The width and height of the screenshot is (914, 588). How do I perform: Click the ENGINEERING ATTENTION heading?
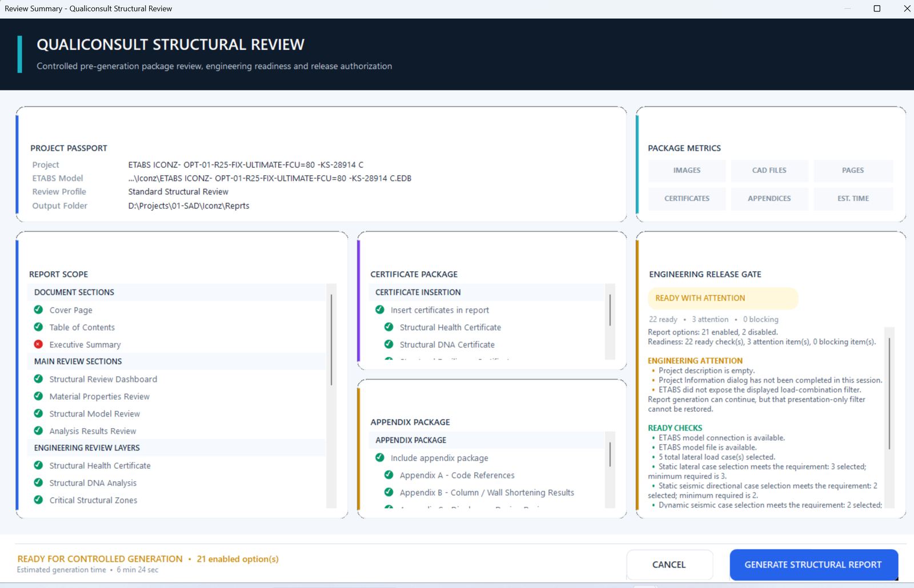pos(695,361)
